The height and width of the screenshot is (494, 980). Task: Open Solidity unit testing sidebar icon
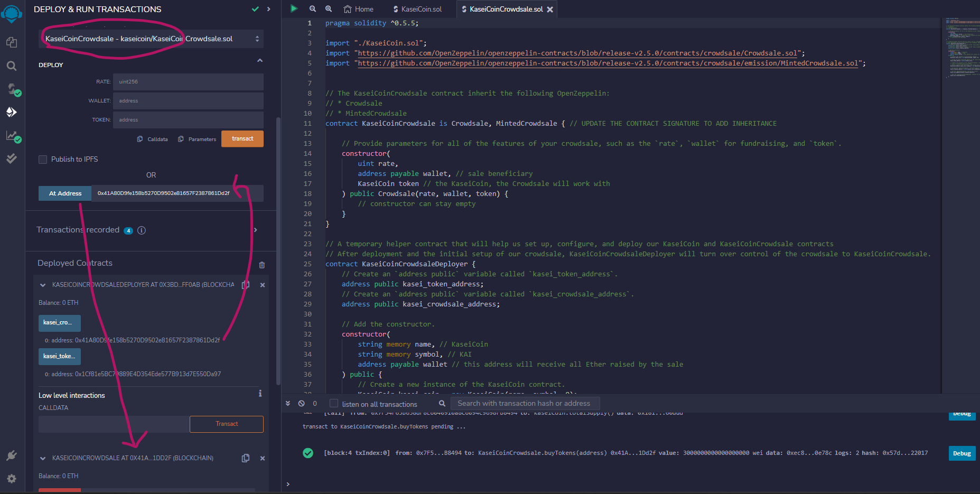12,159
